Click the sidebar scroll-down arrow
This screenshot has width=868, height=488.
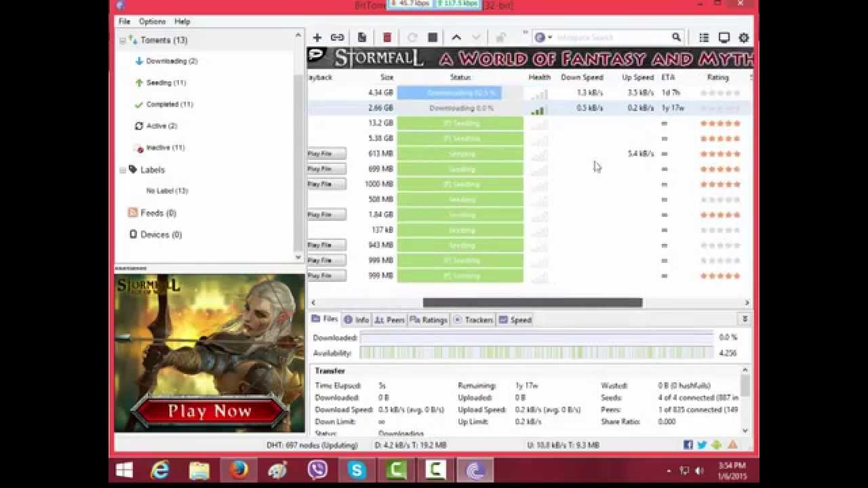[298, 258]
